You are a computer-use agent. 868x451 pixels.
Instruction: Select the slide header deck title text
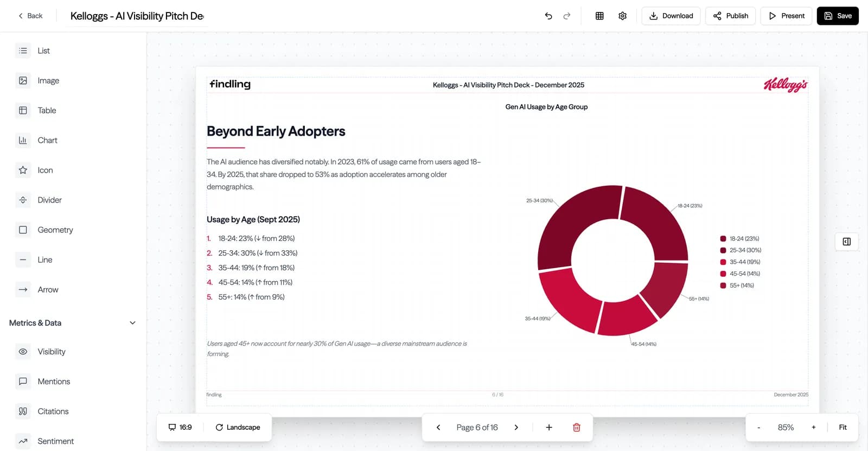pos(508,85)
